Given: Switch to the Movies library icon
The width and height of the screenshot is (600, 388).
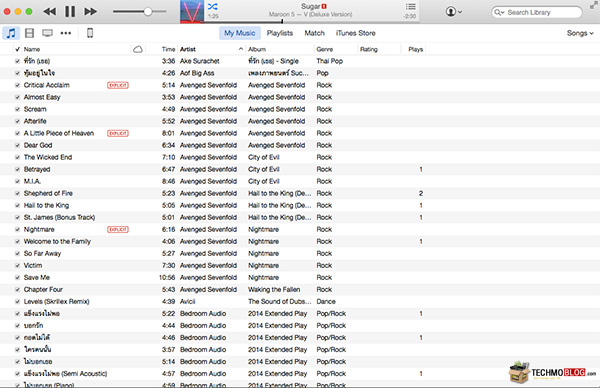Looking at the screenshot, I should point(29,33).
